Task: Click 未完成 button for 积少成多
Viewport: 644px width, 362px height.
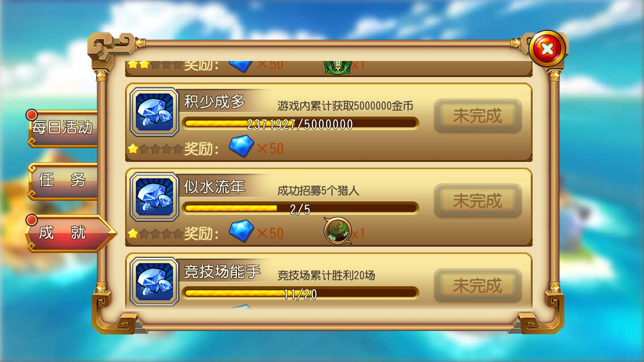Action: click(478, 115)
